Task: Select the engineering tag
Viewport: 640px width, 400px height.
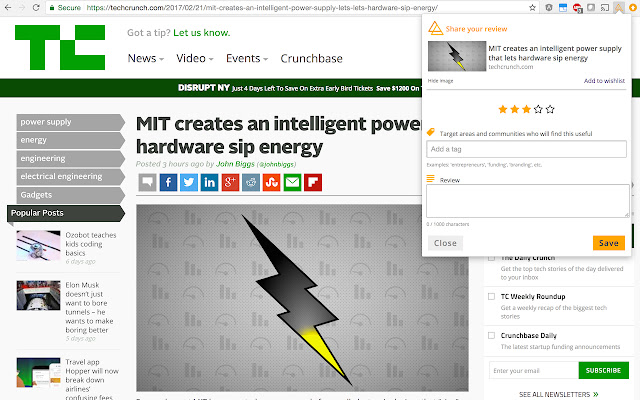Action: click(x=70, y=158)
